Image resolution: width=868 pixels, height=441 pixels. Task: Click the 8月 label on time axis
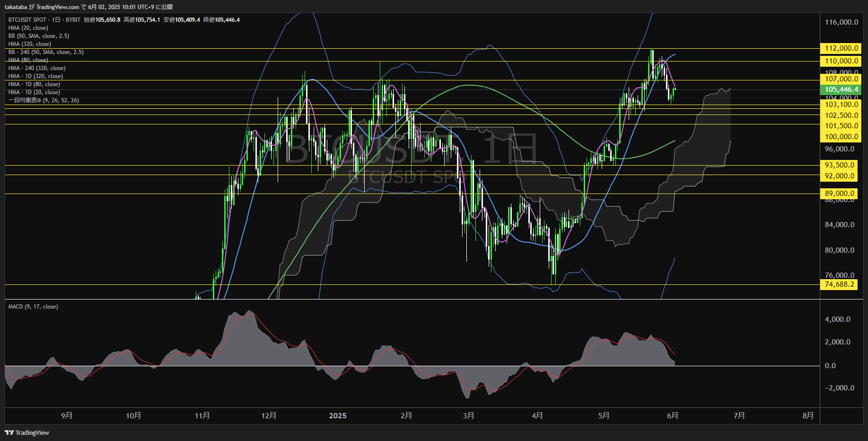pos(808,415)
